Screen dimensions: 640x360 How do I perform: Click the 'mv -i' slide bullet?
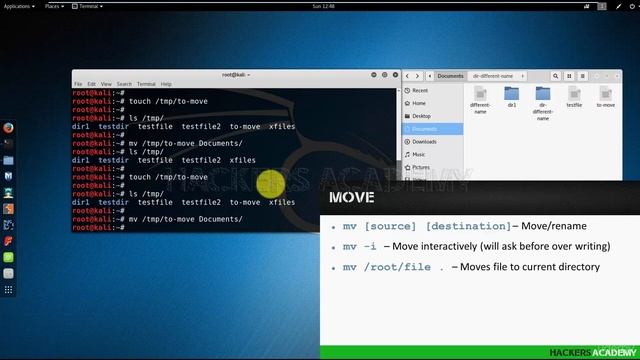pyautogui.click(x=476, y=247)
